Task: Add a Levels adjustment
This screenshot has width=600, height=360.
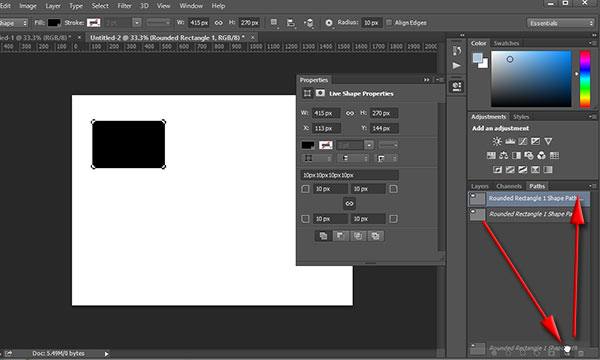Action: pyautogui.click(x=510, y=142)
